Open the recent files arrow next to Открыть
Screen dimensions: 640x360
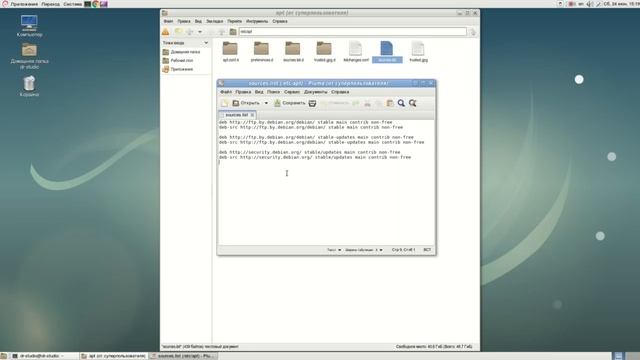[266, 103]
